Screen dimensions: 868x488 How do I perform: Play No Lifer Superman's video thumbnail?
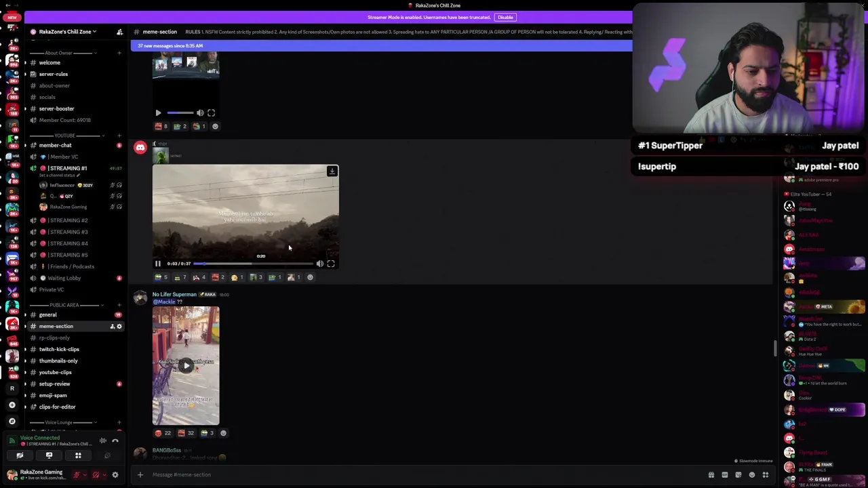click(x=186, y=366)
